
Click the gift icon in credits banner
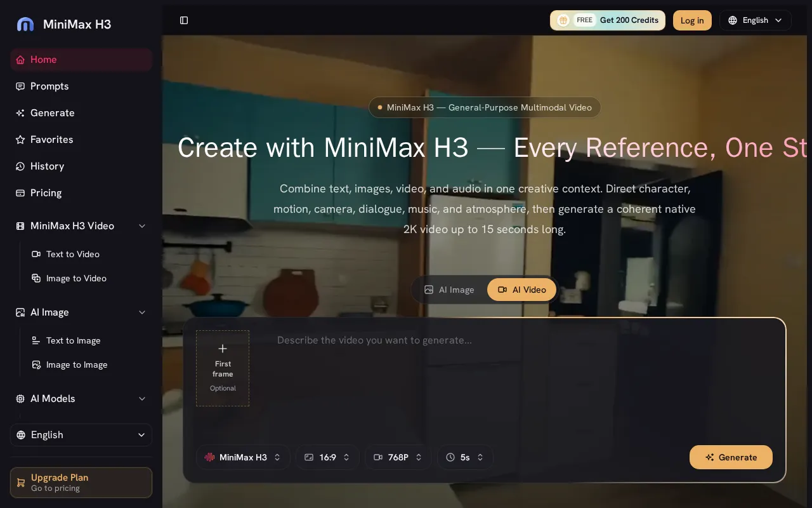click(x=563, y=20)
